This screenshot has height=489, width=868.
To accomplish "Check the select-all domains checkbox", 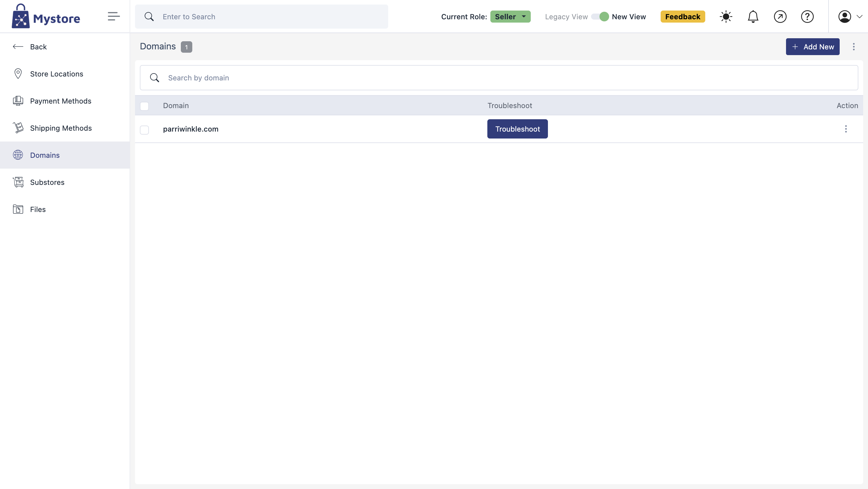I will pos(144,106).
